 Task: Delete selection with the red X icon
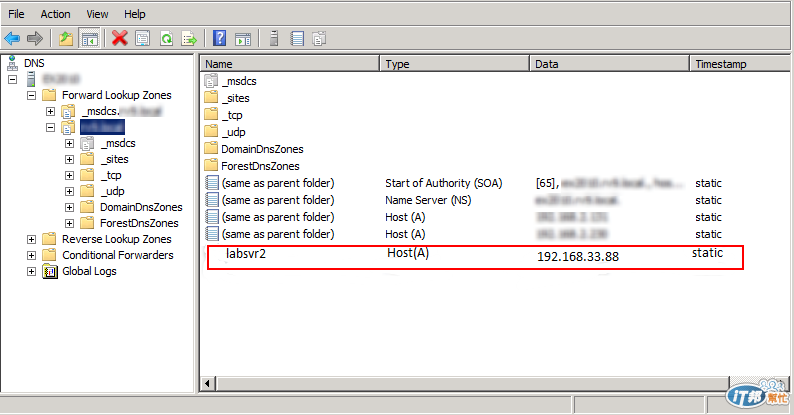120,38
